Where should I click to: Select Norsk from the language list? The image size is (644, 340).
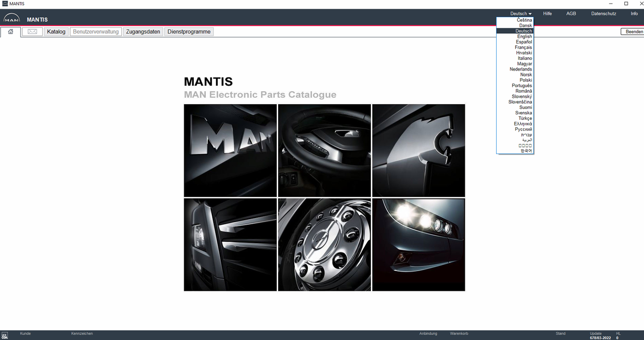(x=515, y=75)
